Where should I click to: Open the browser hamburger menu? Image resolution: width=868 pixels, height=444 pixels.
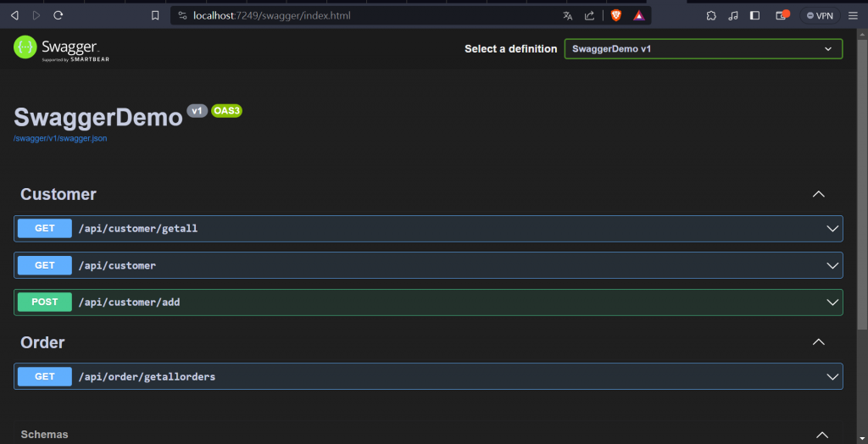pos(853,15)
